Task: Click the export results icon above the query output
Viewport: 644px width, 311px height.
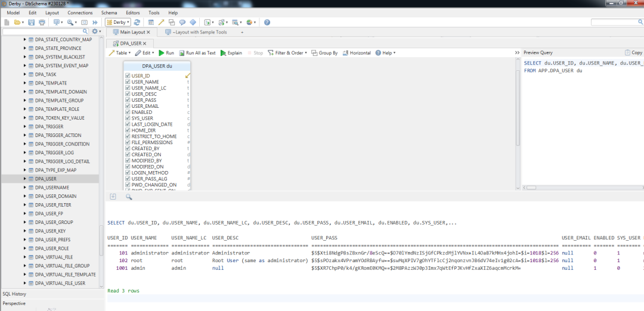Action: tap(113, 197)
